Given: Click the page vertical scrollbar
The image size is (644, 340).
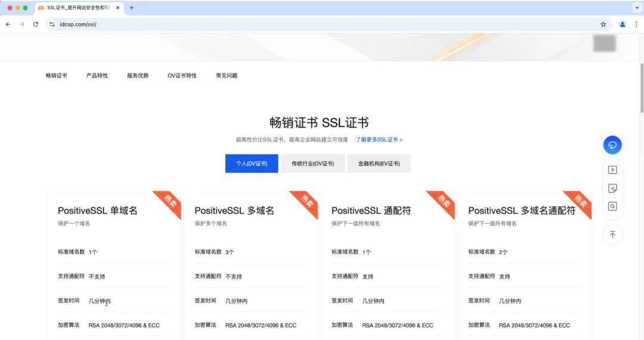Looking at the screenshot, I should click(642, 88).
